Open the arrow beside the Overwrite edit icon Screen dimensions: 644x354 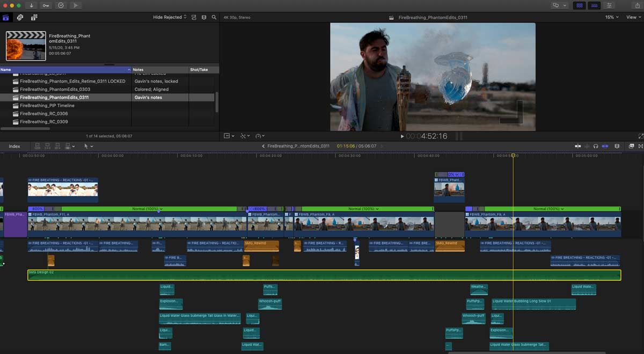pos(74,146)
